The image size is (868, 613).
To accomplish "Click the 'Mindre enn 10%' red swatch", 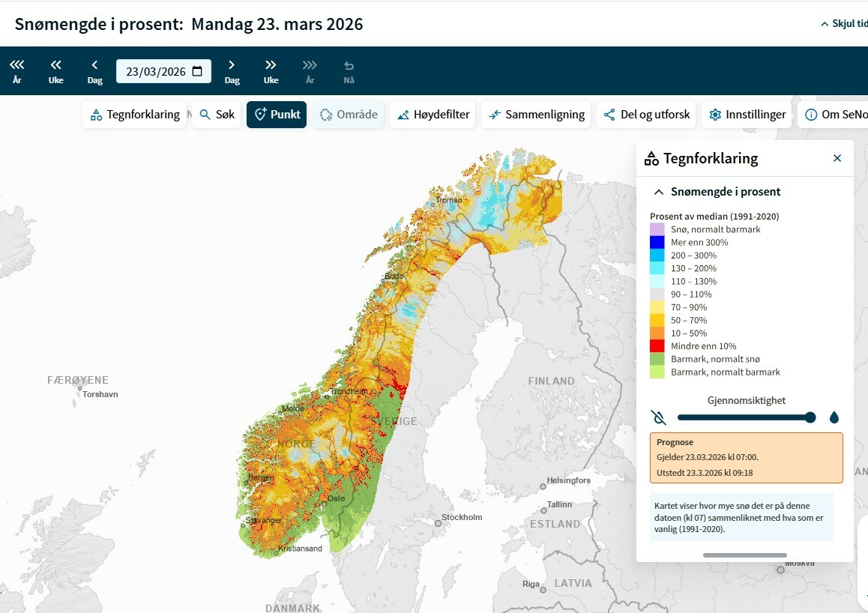I will (657, 345).
